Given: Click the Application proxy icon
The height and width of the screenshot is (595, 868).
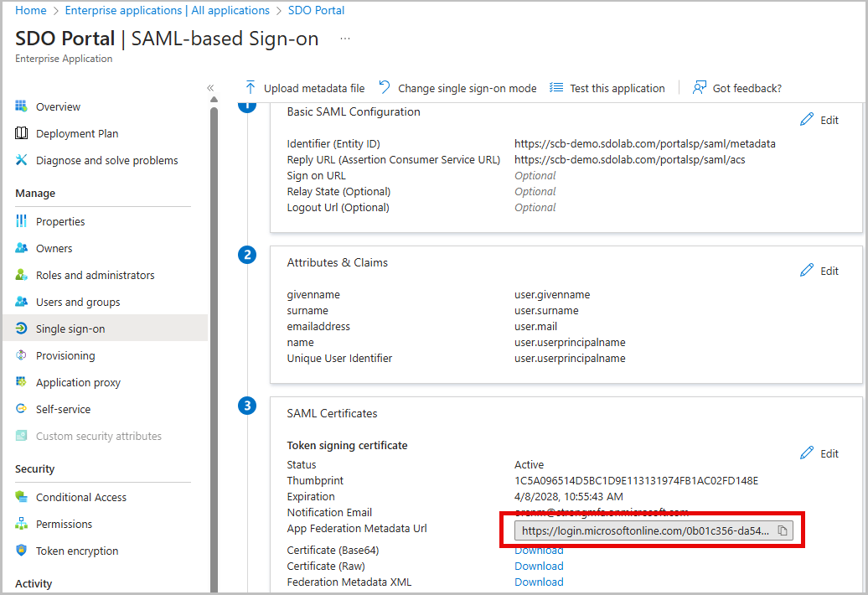Looking at the screenshot, I should click(21, 382).
